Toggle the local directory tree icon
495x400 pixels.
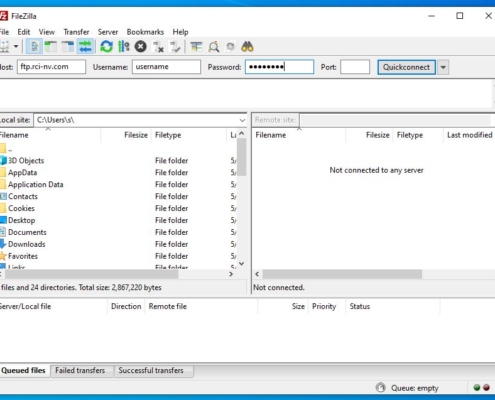coord(51,47)
